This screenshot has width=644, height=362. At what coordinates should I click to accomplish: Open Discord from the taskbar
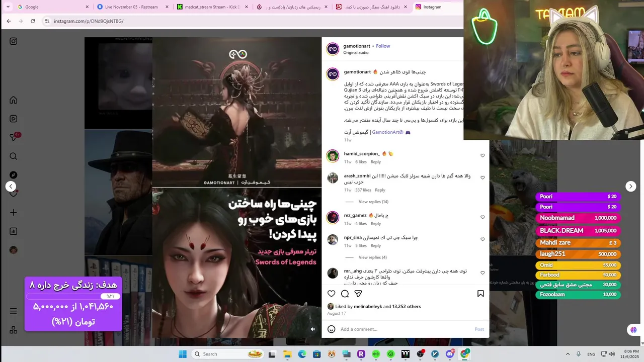[450, 354]
